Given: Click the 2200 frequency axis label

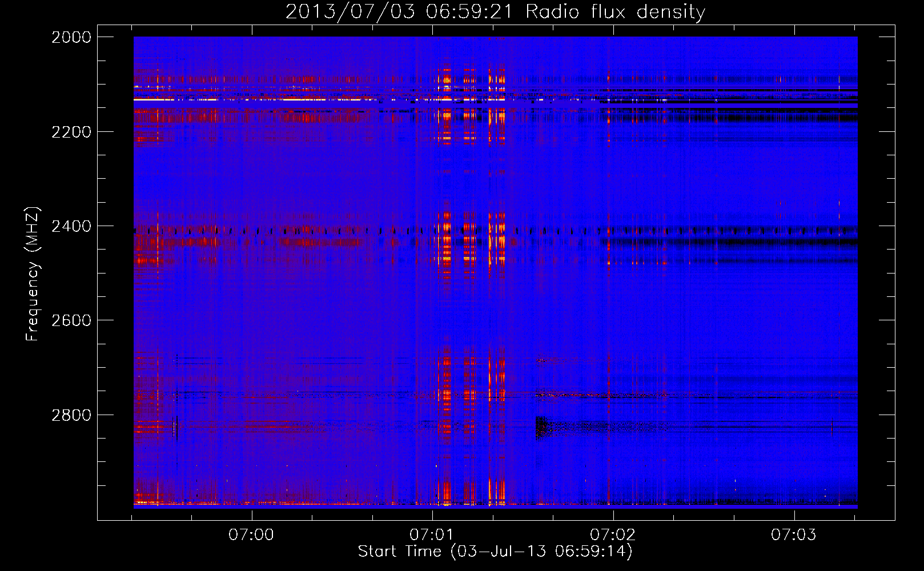Looking at the screenshot, I should [x=71, y=132].
